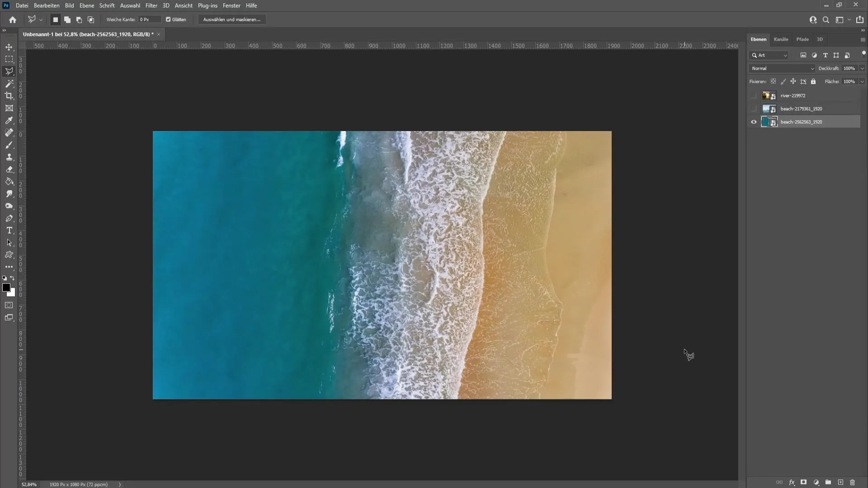Screen dimensions: 868x488
Task: Open the lasso tool preset picker arrow
Action: coord(41,19)
